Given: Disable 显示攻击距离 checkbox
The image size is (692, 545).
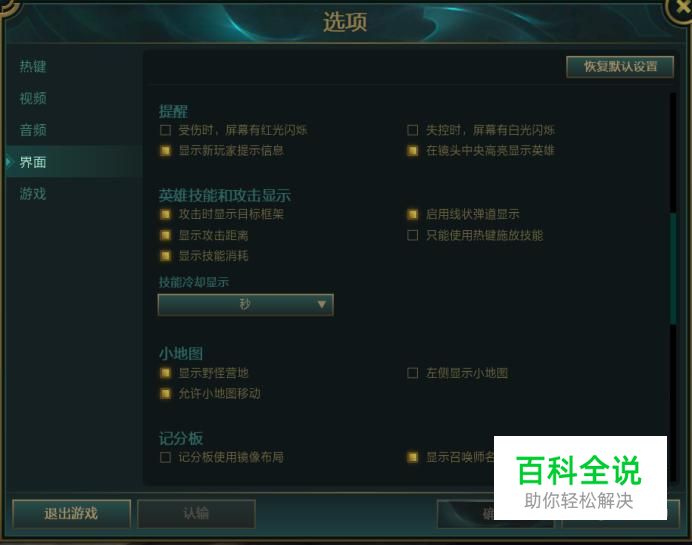Looking at the screenshot, I should 165,235.
